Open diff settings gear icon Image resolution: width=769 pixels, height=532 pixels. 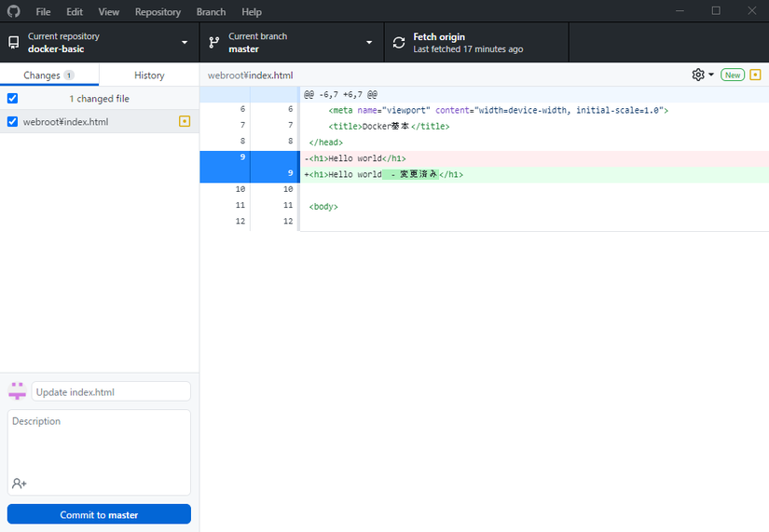point(698,75)
